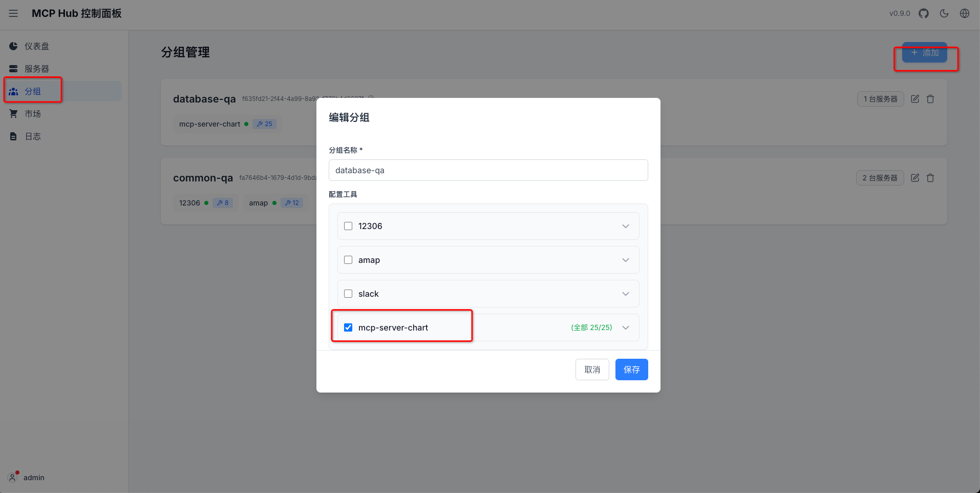
Task: Delete the database-qa group trash icon
Action: click(930, 99)
